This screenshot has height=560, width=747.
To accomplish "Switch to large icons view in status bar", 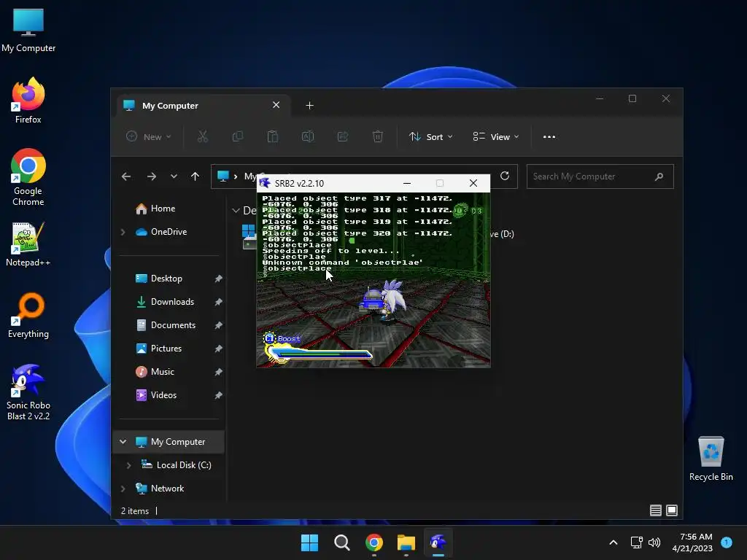I will [x=672, y=510].
